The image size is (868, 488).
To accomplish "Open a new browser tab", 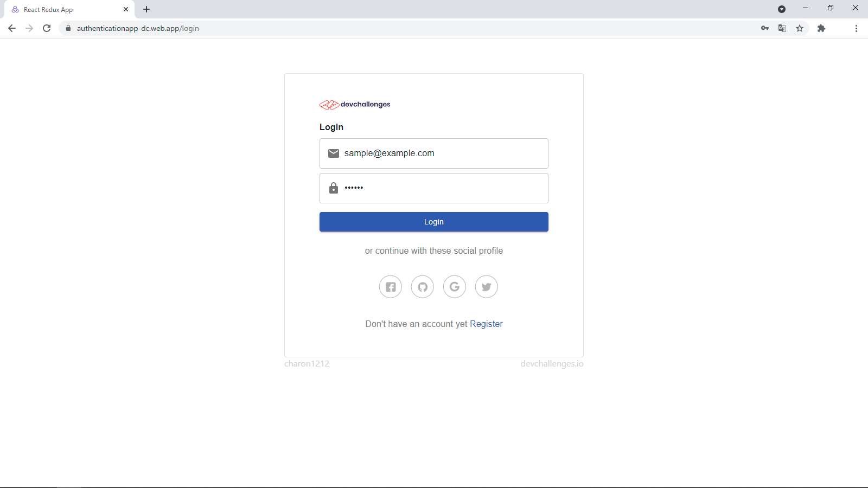I will point(146,9).
